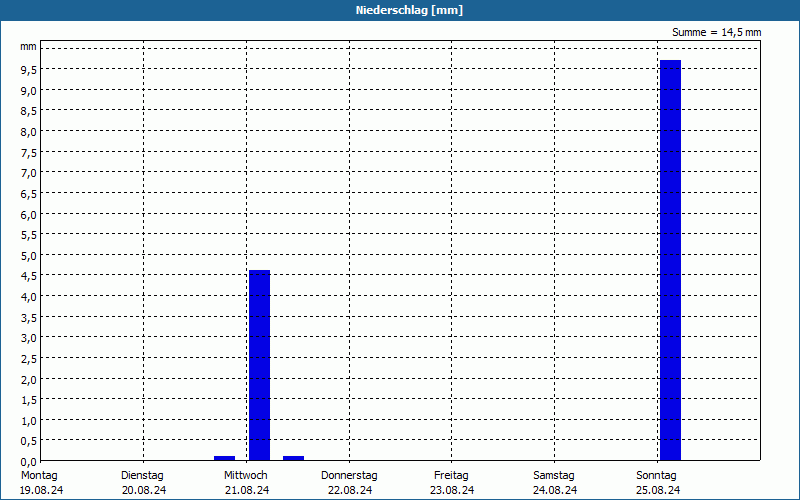800x500 pixels.
Task: Click the '6,5' y-axis value
Action: (29, 194)
